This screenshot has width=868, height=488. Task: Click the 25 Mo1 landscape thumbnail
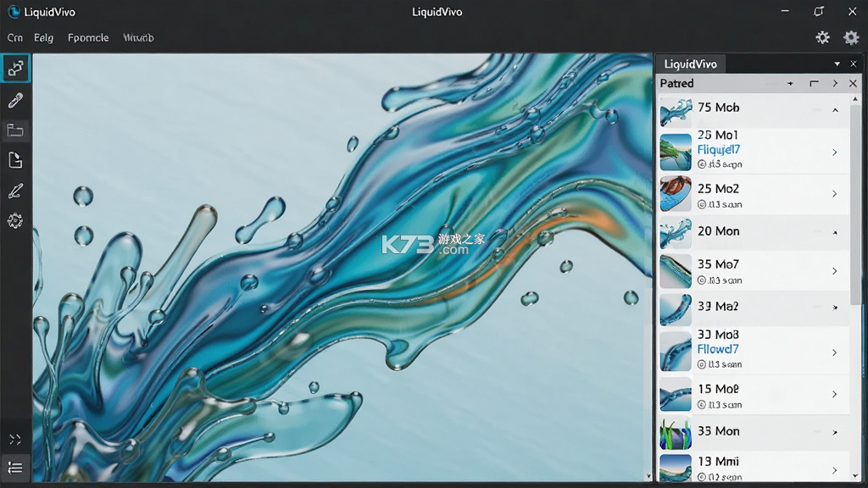pyautogui.click(x=676, y=152)
